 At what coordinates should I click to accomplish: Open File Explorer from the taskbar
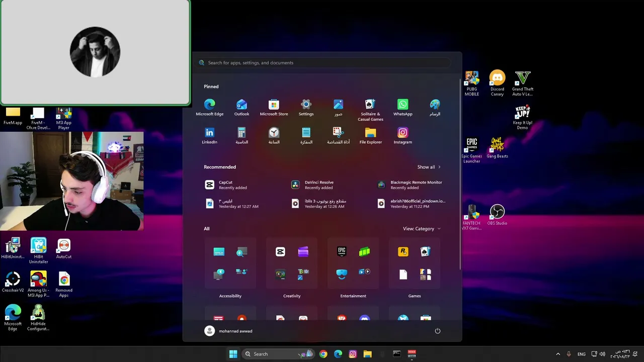(x=367, y=354)
